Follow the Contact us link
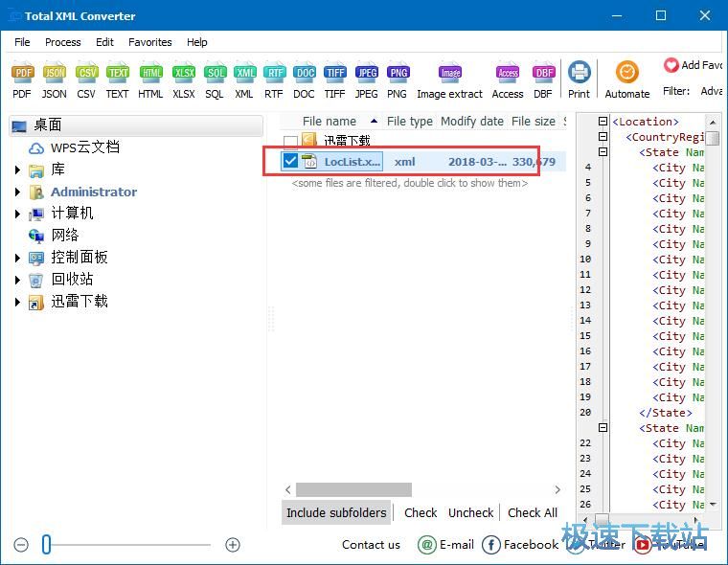728x565 pixels. (x=371, y=545)
